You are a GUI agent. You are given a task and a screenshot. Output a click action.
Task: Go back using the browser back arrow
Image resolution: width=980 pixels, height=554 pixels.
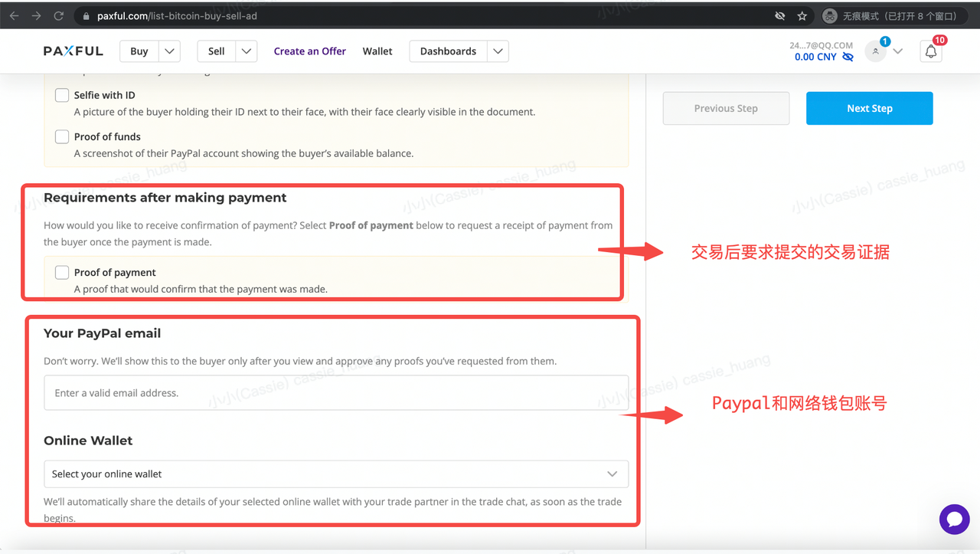click(14, 15)
